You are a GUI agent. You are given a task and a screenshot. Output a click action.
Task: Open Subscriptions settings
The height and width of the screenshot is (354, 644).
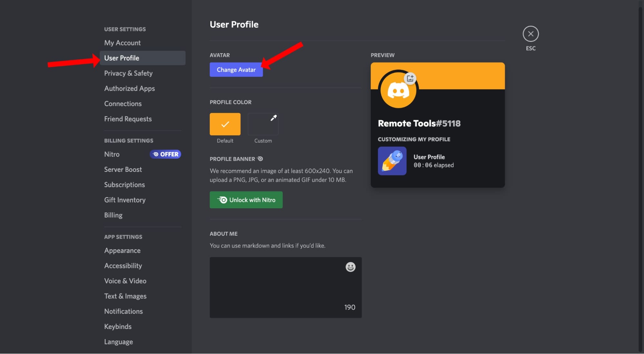coord(142,185)
